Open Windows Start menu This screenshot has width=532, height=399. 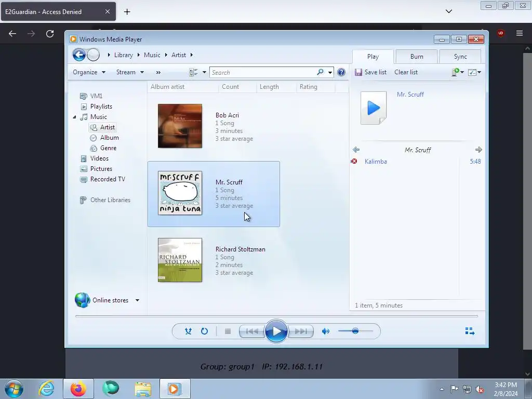point(14,389)
